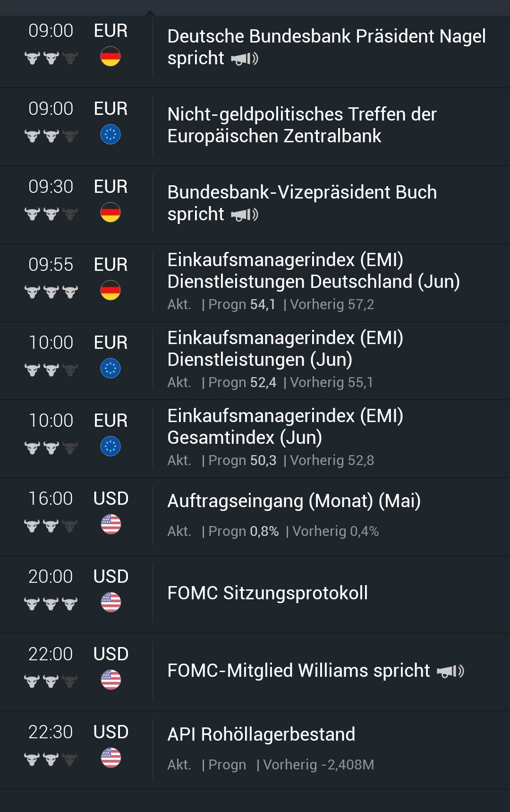510x812 pixels.
Task: Tap US flag on API Rohöllagerbestand row
Action: [x=111, y=758]
